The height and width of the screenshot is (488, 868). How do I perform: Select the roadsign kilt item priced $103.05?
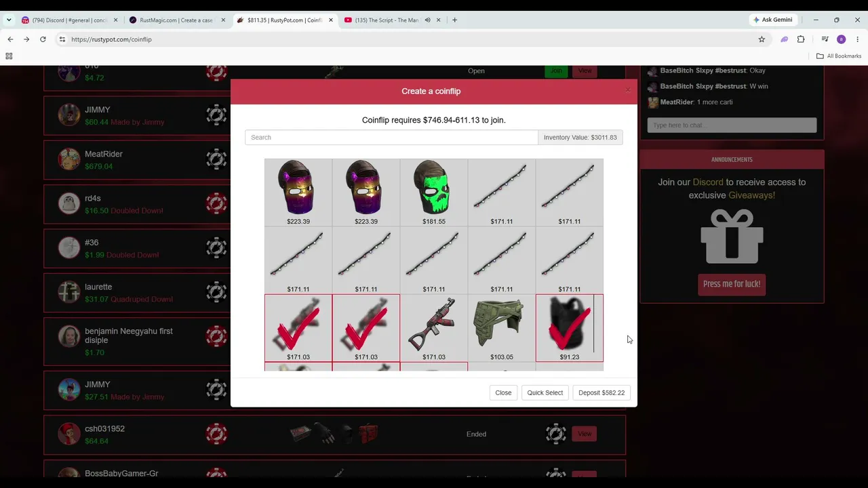coord(502,328)
